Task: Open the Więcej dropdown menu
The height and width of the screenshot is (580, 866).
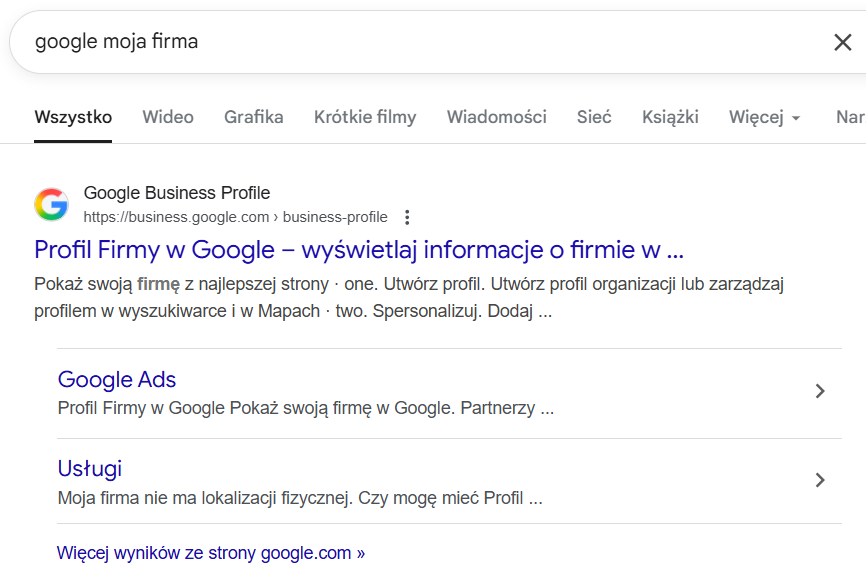Action: click(765, 117)
